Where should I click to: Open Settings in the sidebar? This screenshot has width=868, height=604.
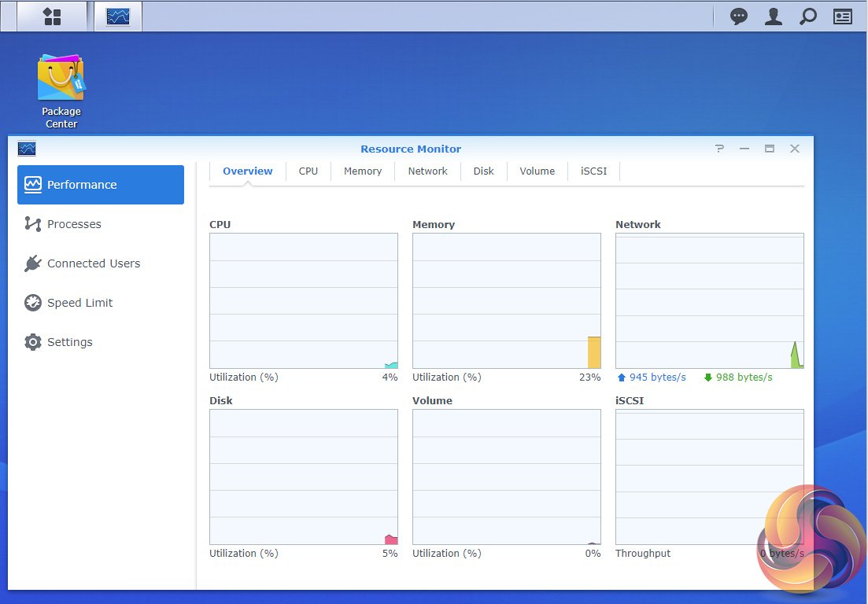tap(69, 342)
